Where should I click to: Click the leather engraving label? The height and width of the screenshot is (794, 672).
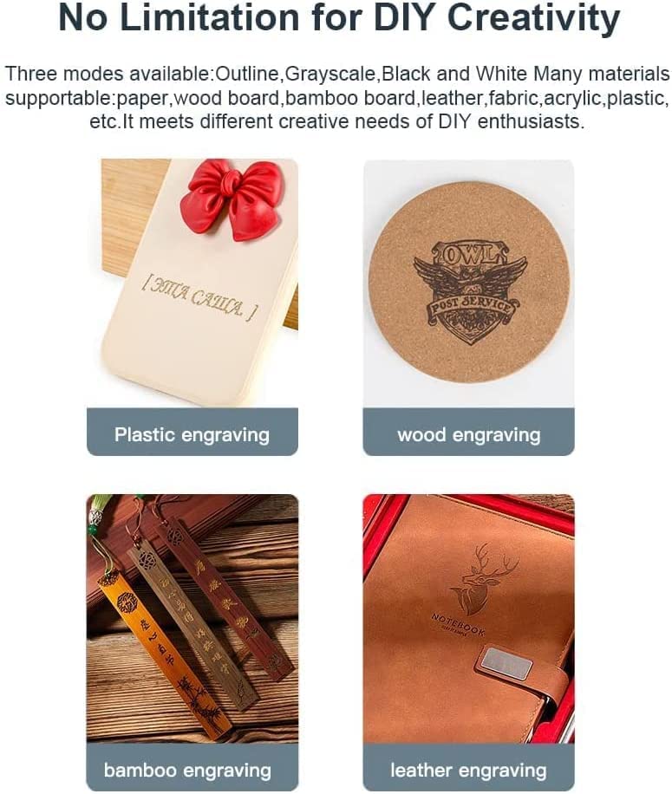point(468,770)
